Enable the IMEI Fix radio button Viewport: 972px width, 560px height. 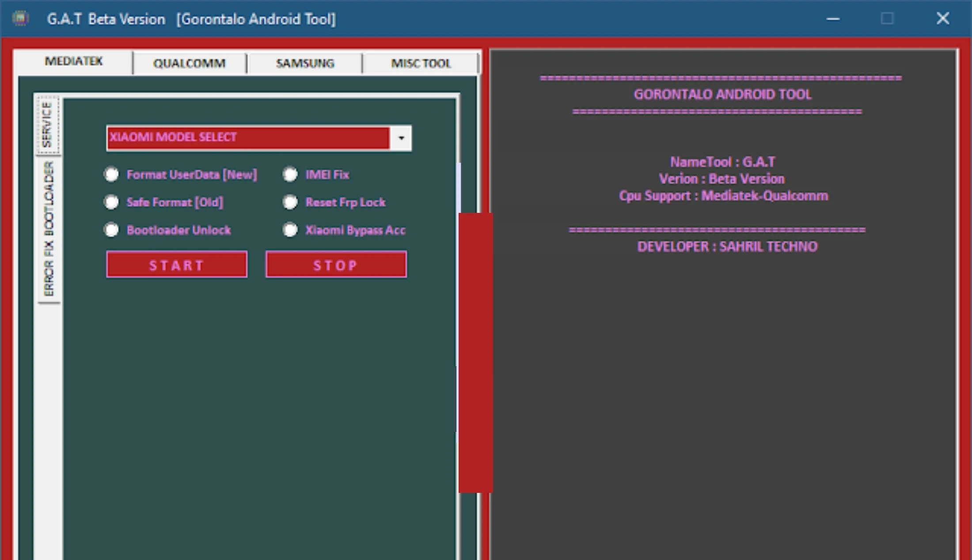click(290, 174)
